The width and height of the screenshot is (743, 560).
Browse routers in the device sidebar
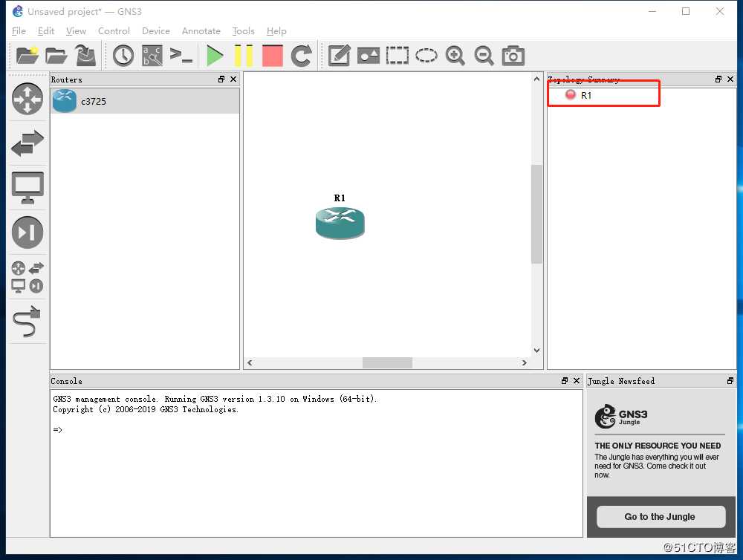[x=27, y=99]
